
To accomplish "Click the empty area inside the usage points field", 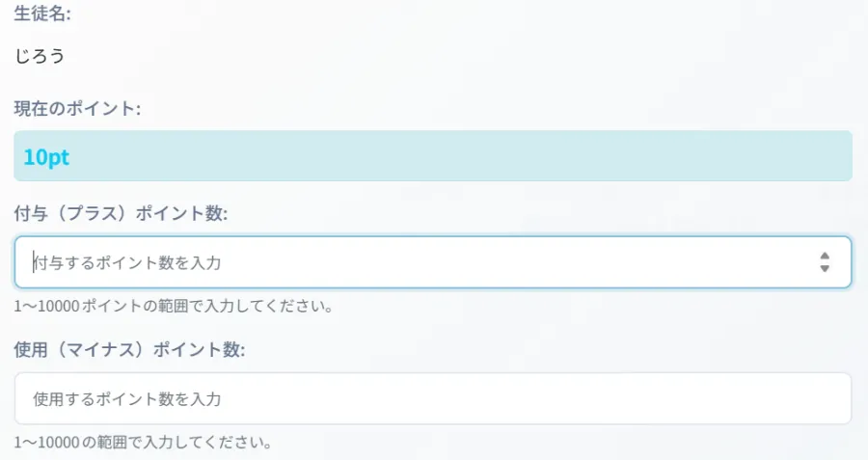I will (x=530, y=398).
